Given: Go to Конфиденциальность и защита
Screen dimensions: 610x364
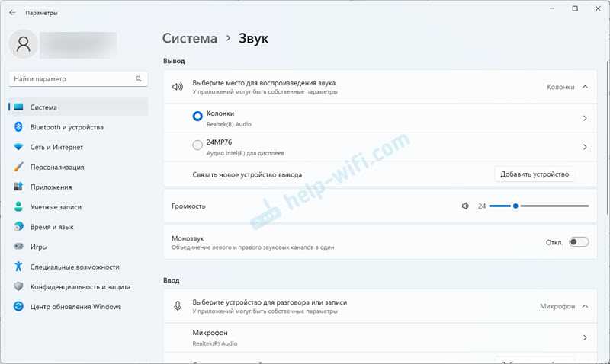Looking at the screenshot, I should 79,286.
